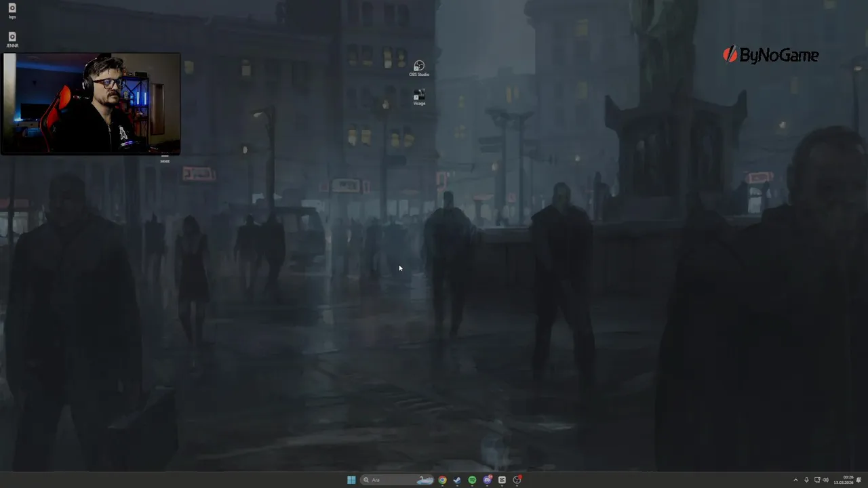Select the Visage desktop shortcut
Screen dimensions: 868x488
pos(419,98)
